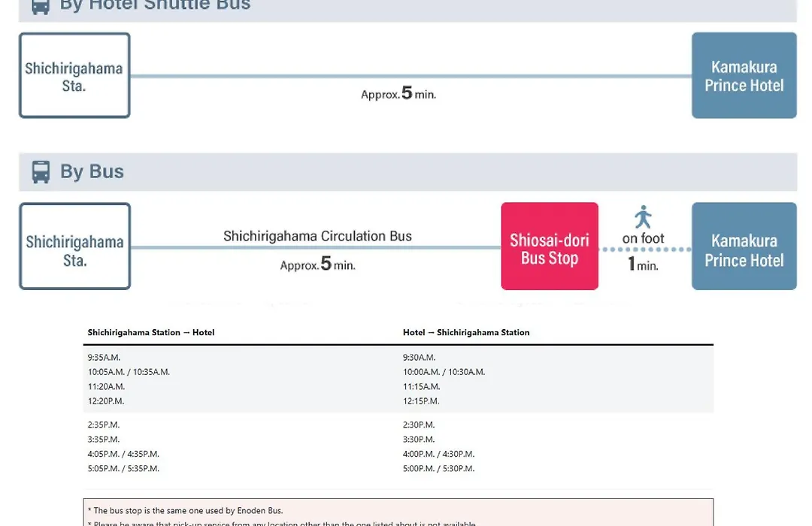Viewport: 812px width, 526px height.
Task: Click the 2:30P.M. timetable entry
Action: tap(419, 425)
